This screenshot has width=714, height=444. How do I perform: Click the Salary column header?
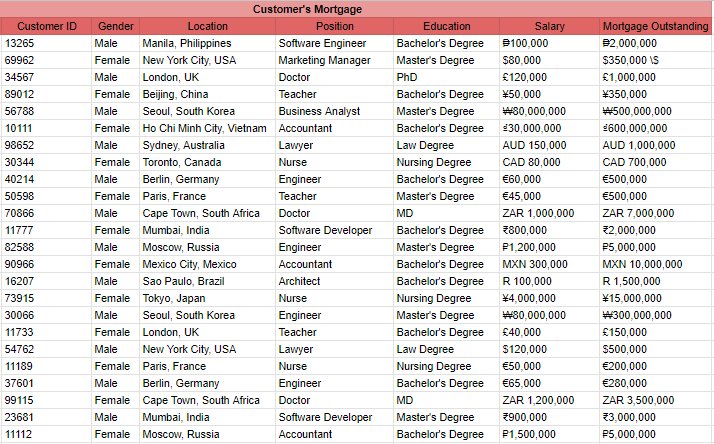coord(549,26)
